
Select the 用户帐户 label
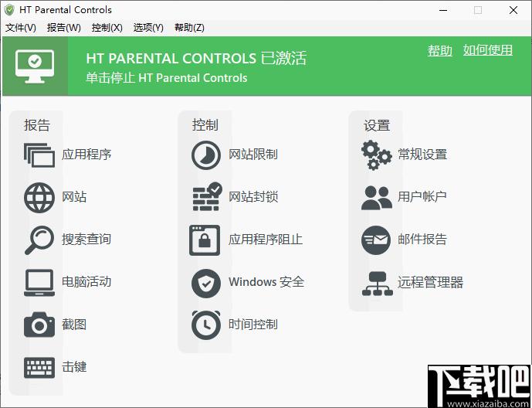pos(422,197)
